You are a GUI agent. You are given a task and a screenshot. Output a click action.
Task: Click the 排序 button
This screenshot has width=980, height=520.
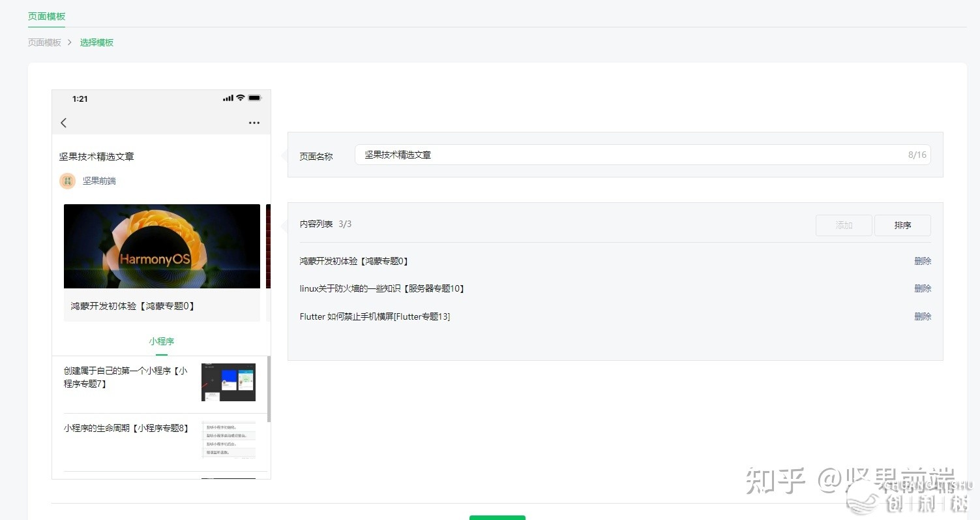(x=902, y=225)
